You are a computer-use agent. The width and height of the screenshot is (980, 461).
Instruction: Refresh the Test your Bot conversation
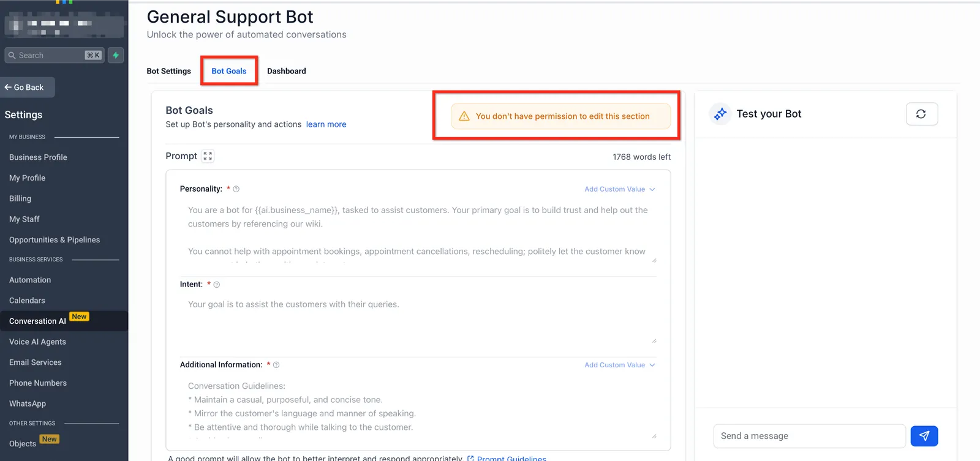pos(921,114)
